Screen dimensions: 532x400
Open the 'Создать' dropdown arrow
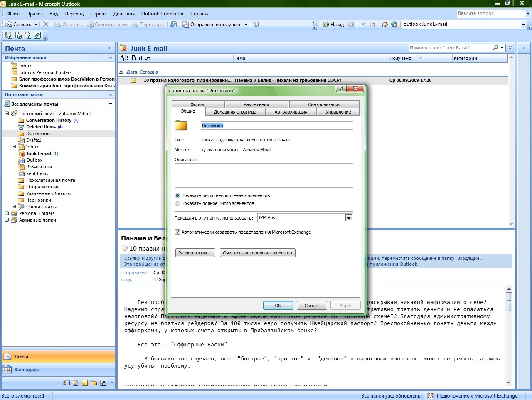click(x=36, y=25)
